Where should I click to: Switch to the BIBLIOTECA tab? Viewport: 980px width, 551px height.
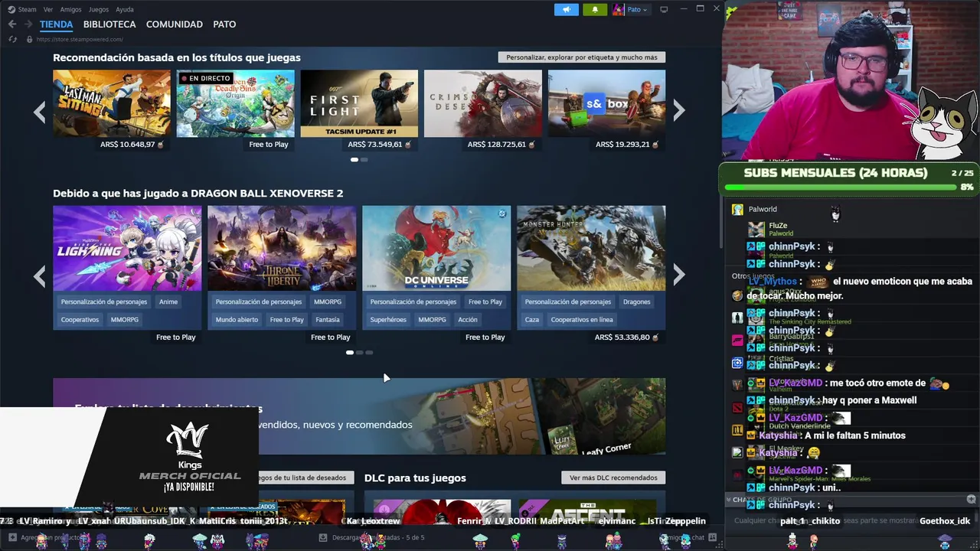click(x=109, y=24)
